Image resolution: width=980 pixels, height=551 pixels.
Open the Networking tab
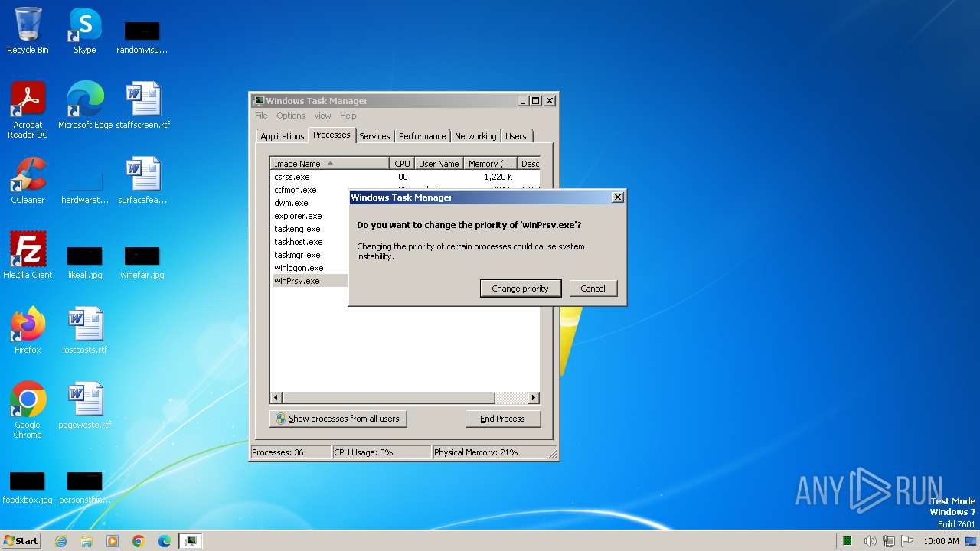click(475, 136)
